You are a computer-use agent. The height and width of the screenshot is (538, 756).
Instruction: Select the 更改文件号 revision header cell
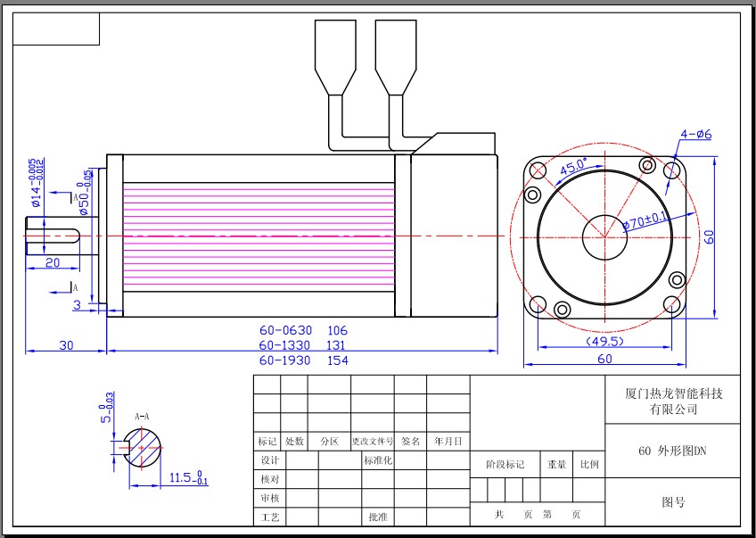[372, 441]
